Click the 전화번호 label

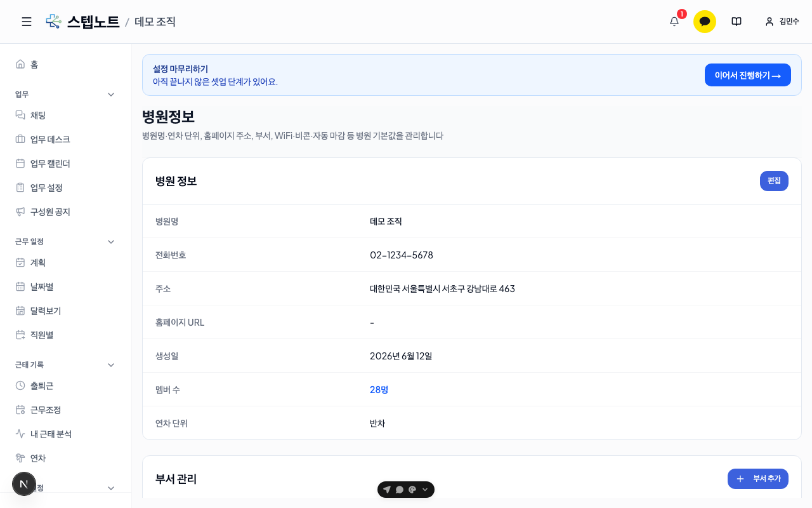(171, 255)
